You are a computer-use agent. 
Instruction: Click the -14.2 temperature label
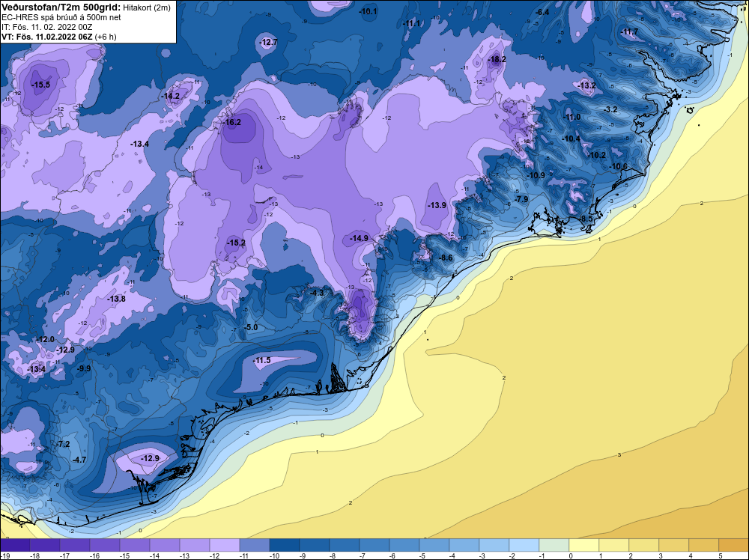click(x=171, y=96)
